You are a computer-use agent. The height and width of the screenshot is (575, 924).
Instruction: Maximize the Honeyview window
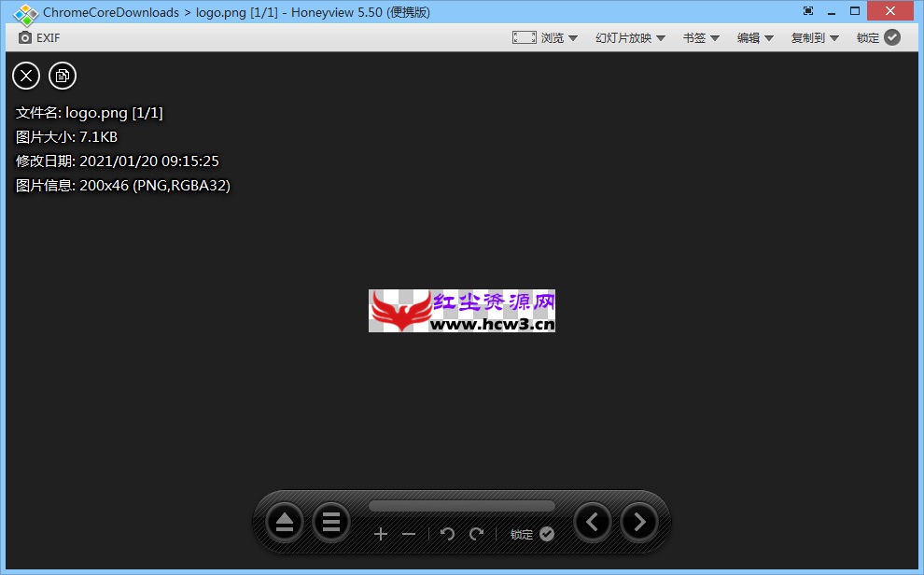(x=855, y=11)
